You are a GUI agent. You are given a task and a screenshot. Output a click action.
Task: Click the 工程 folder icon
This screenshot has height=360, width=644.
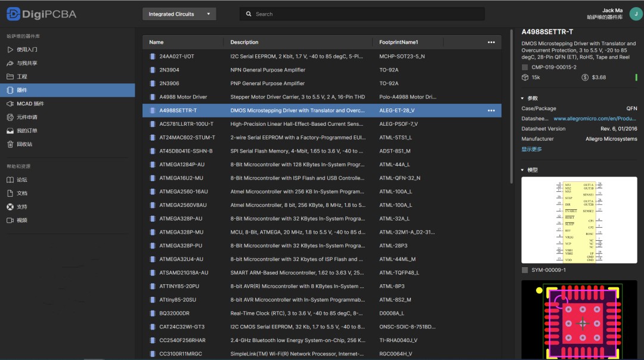pyautogui.click(x=10, y=77)
